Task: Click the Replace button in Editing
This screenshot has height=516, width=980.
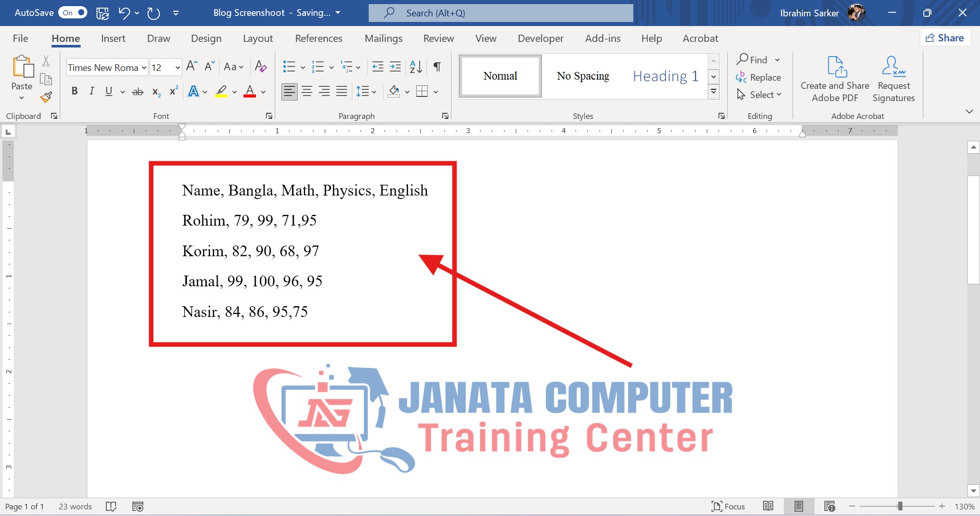Action: coord(758,78)
